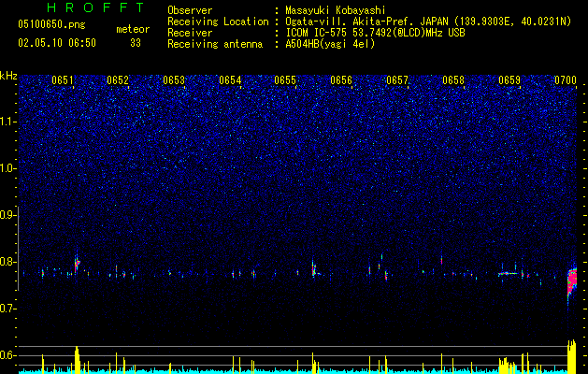The width and height of the screenshot is (588, 374).
Task: Click the 0653 time marker
Action: (174, 80)
